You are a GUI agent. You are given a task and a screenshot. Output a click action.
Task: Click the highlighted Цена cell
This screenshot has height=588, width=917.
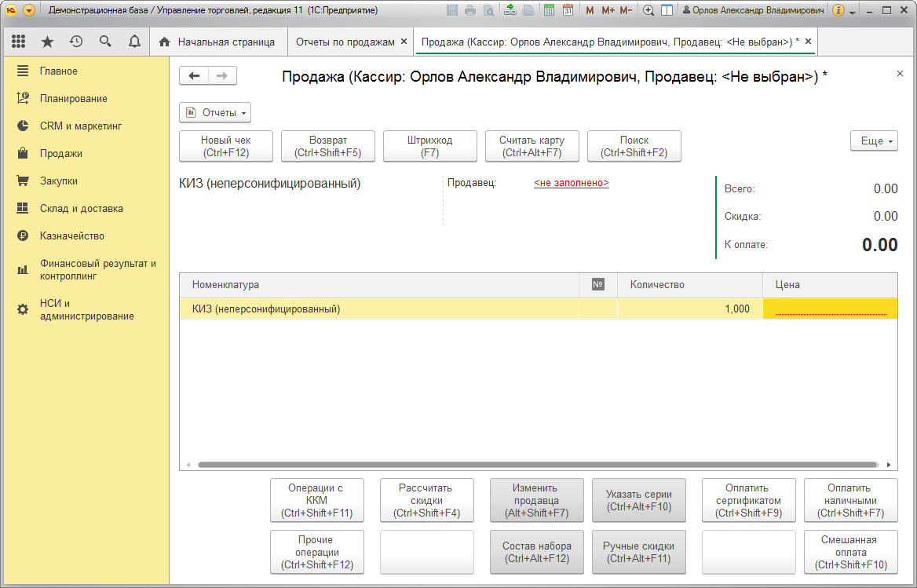(831, 309)
